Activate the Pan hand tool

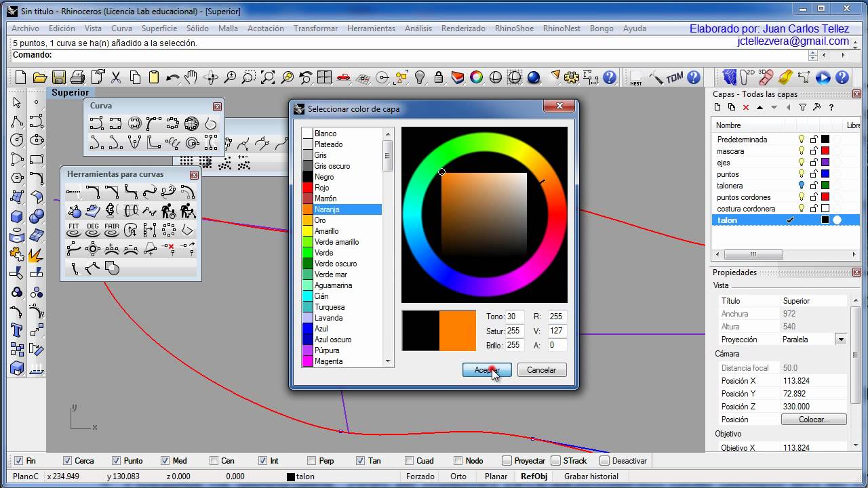191,77
